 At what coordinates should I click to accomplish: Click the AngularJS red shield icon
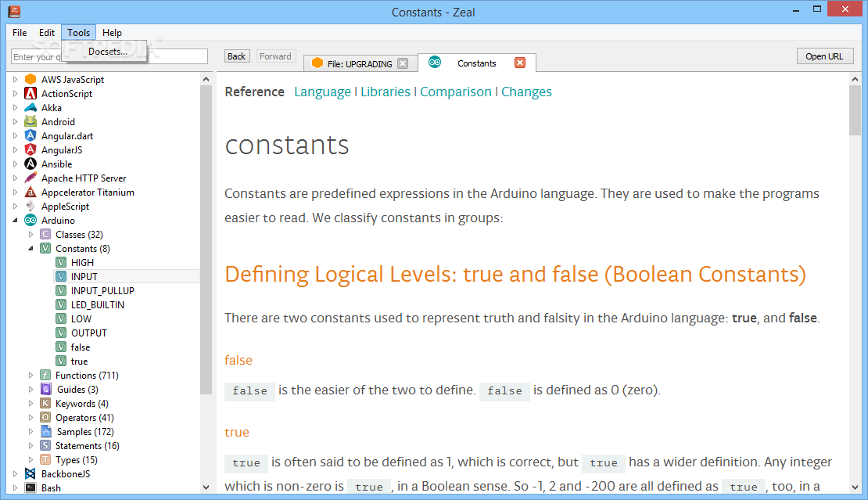point(30,149)
